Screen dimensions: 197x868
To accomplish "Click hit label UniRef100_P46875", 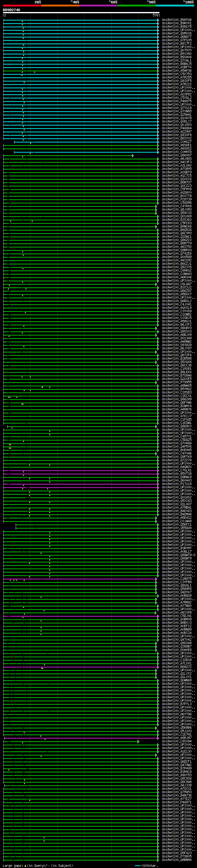I will [177, 101].
